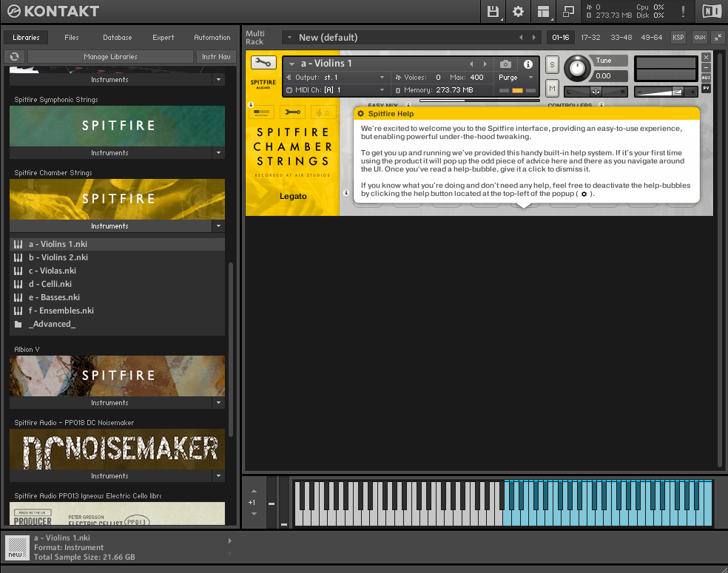Click the Spitfire Chamber Strings library banner

117,199
